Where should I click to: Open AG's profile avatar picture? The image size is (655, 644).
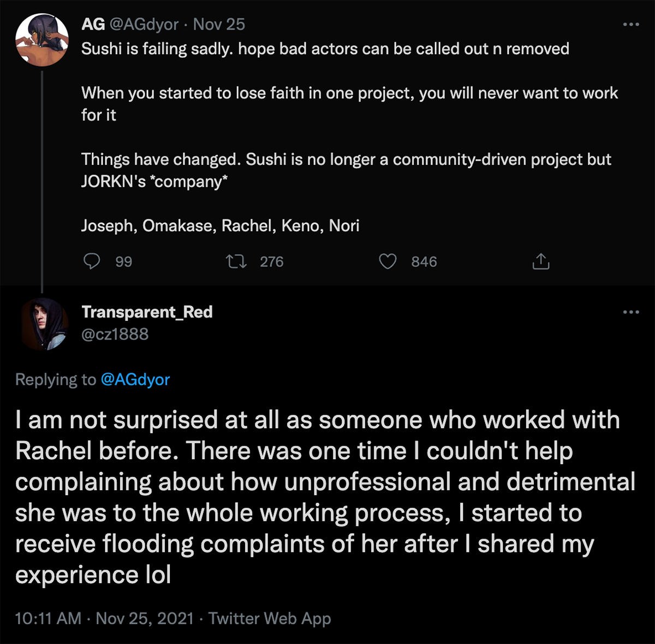(x=42, y=41)
